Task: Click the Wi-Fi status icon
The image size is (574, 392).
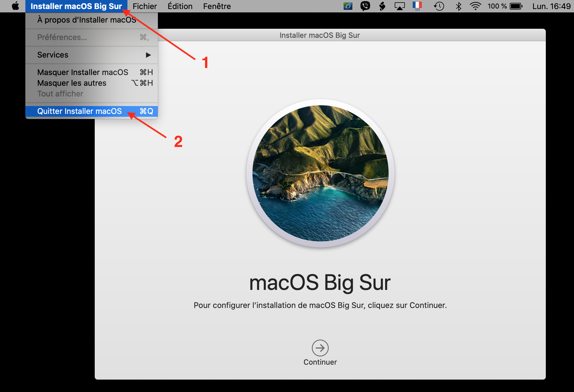Action: (x=475, y=6)
